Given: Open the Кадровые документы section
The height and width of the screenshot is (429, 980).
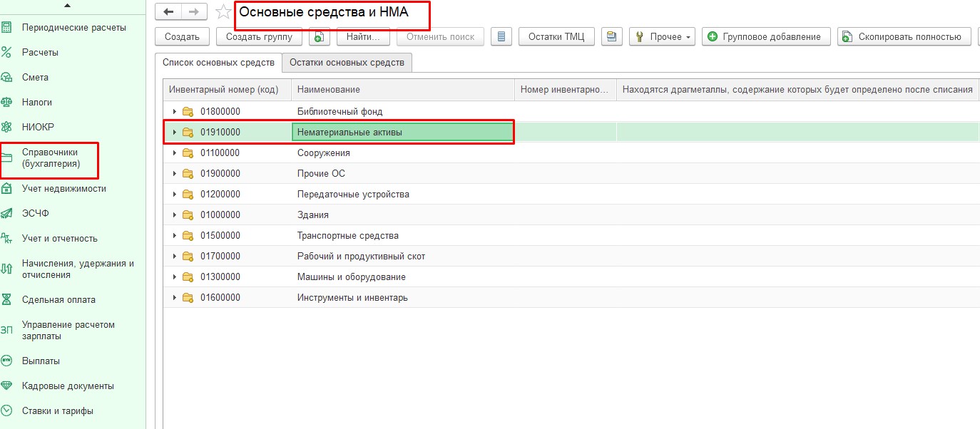Looking at the screenshot, I should tap(68, 386).
